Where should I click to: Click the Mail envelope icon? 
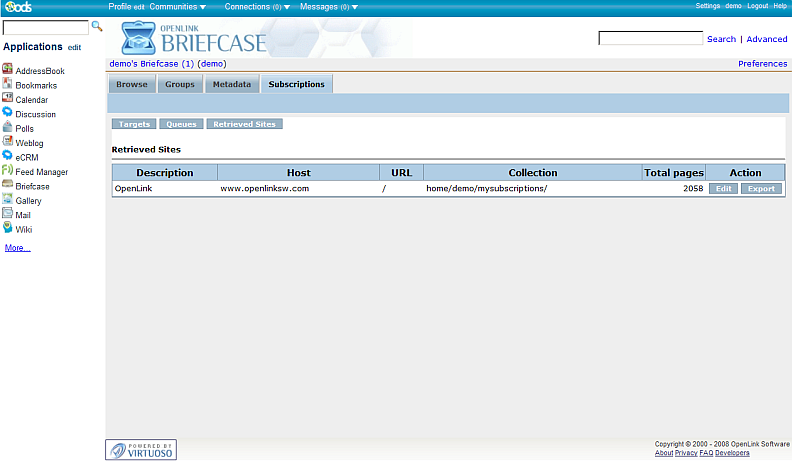[x=8, y=214]
